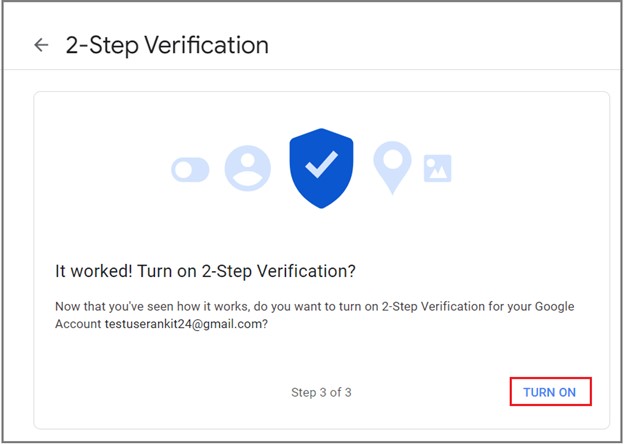The height and width of the screenshot is (444, 624).
Task: Click the 'It worked!' heading text
Action: tap(94, 271)
